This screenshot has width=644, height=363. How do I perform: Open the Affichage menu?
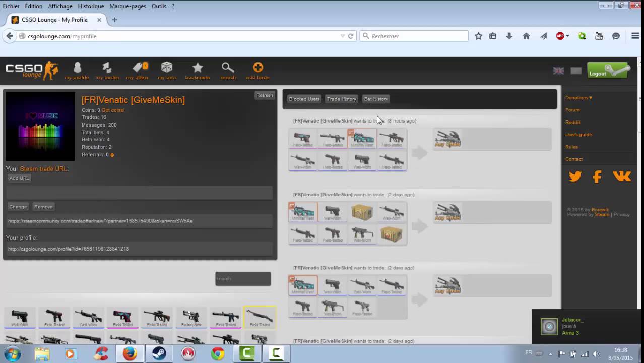[60, 6]
